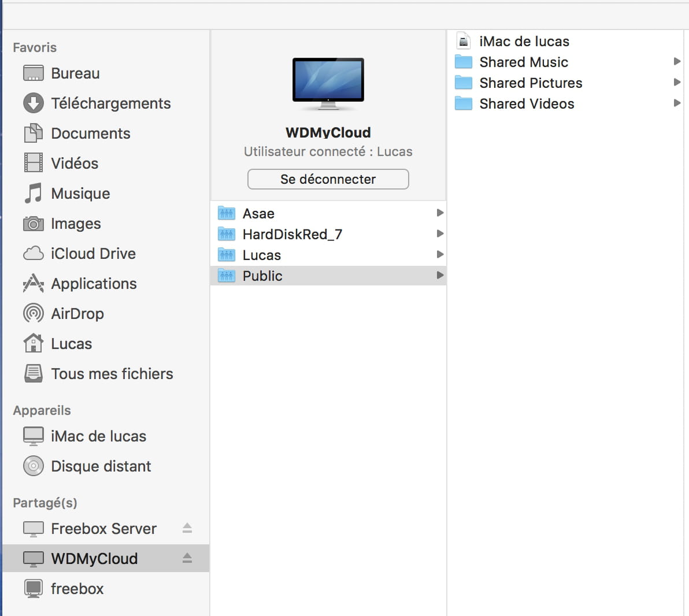Viewport: 689px width, 616px height.
Task: Open the AirDrop radar icon
Action: (34, 313)
